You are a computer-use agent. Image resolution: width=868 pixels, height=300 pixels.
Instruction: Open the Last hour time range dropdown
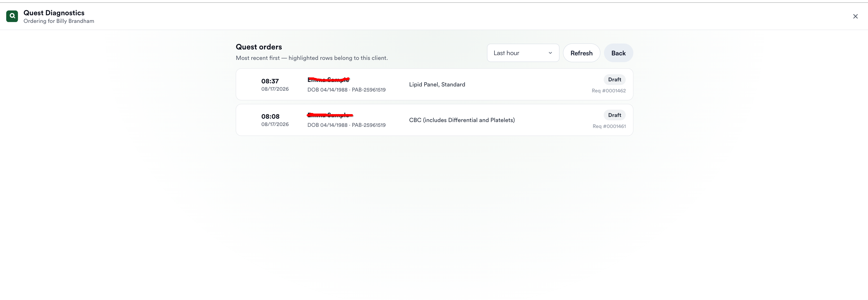click(x=523, y=53)
